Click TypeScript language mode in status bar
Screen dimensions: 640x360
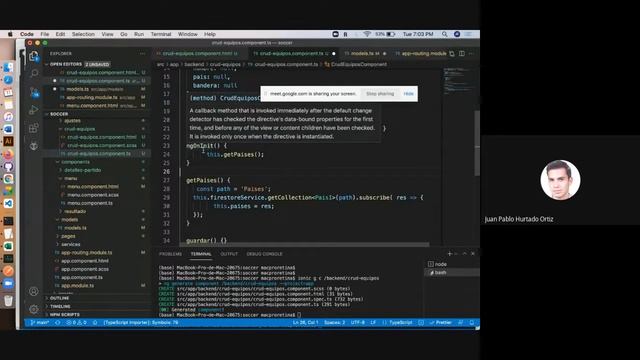click(x=400, y=322)
